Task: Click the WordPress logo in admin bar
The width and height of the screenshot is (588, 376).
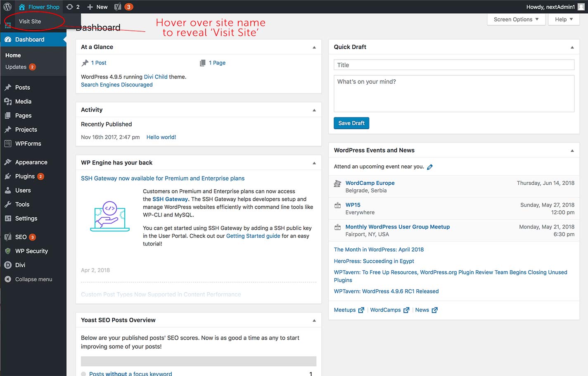Action: coord(7,7)
